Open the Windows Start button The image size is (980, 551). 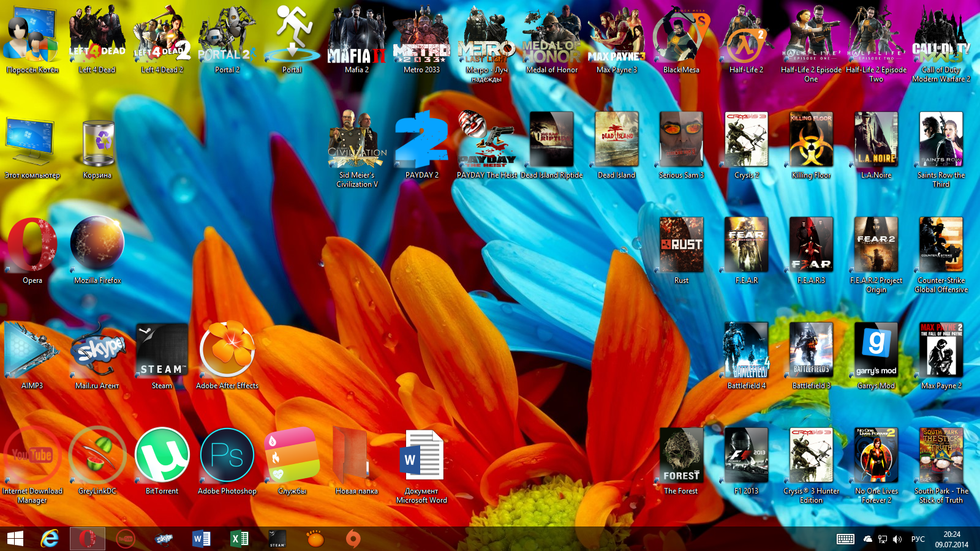tap(15, 539)
